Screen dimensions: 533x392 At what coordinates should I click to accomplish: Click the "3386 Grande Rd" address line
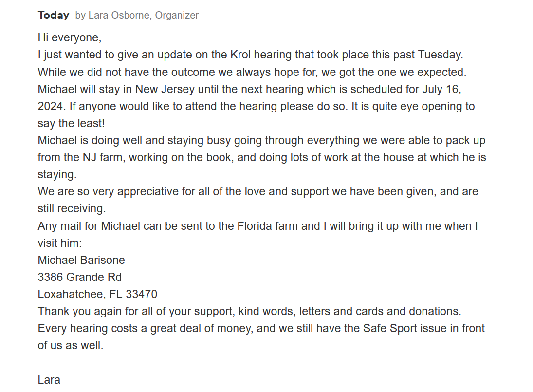click(x=79, y=277)
